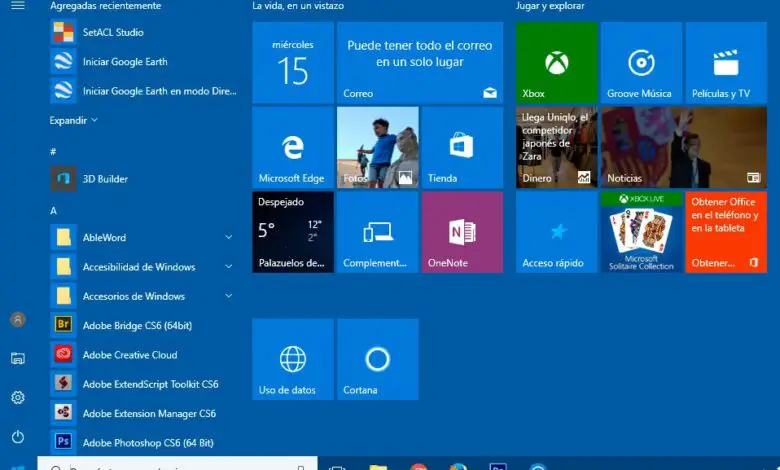Open the hamburger menu in Start
This screenshot has width=780, height=470.
pyautogui.click(x=18, y=5)
